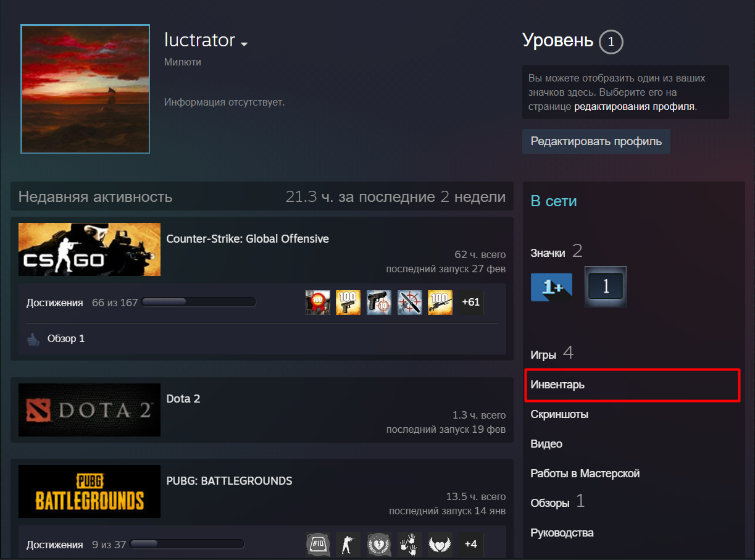
Task: Open the PUBG: BATTLEGROUNDS title link
Action: (x=230, y=481)
